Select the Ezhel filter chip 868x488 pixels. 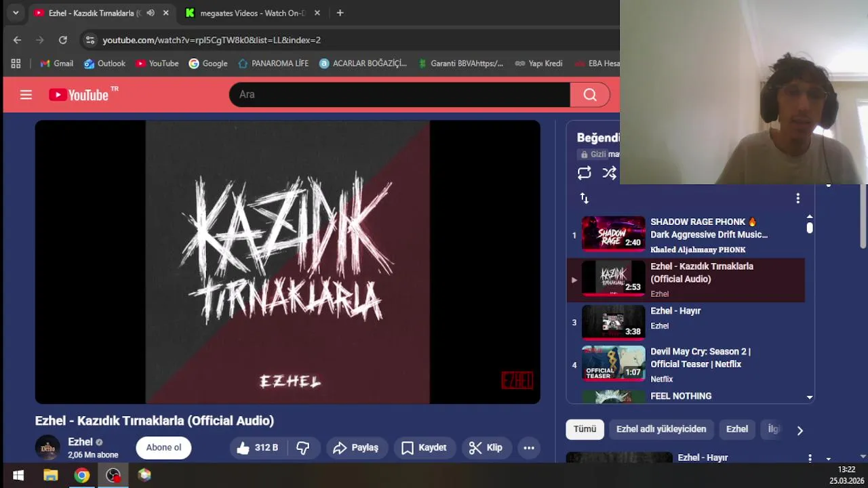(737, 429)
